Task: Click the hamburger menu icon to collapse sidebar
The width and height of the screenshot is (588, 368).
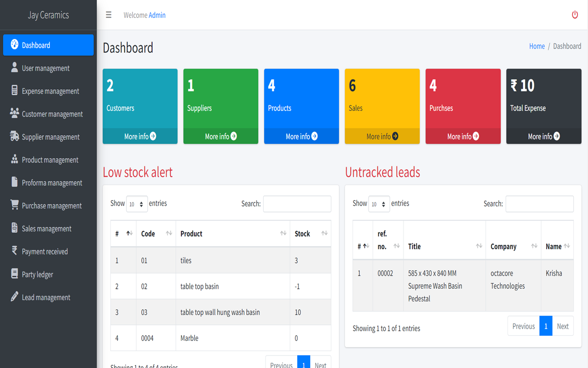Action: coord(109,15)
